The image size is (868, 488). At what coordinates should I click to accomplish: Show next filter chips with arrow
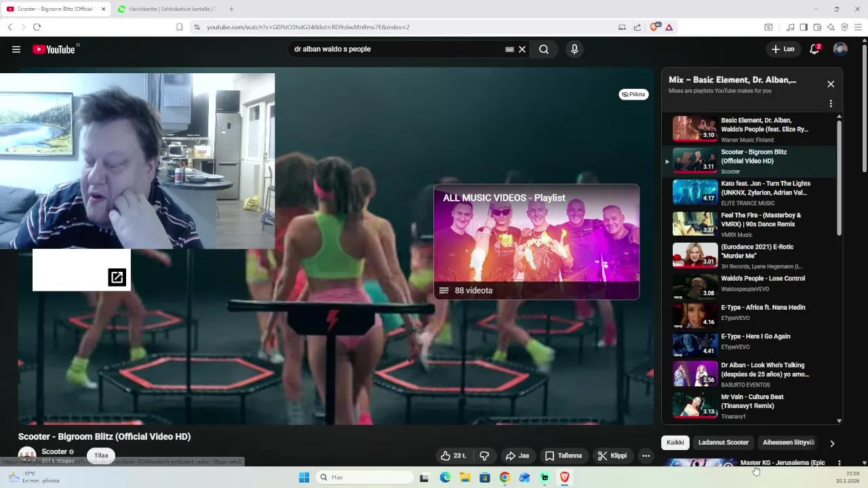click(x=832, y=443)
